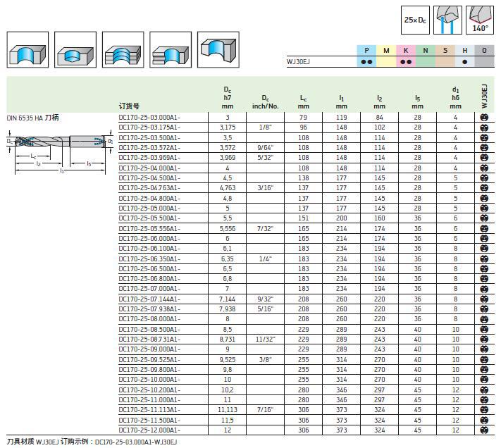Click order number DC170-25-06.100A1-
The image size is (501, 448).
(149, 249)
